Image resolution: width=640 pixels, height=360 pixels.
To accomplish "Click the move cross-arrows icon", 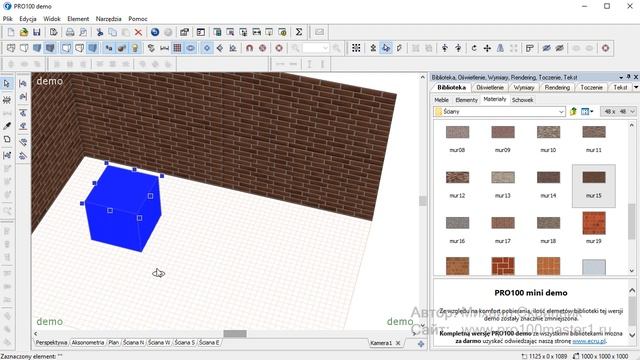I will point(487,48).
